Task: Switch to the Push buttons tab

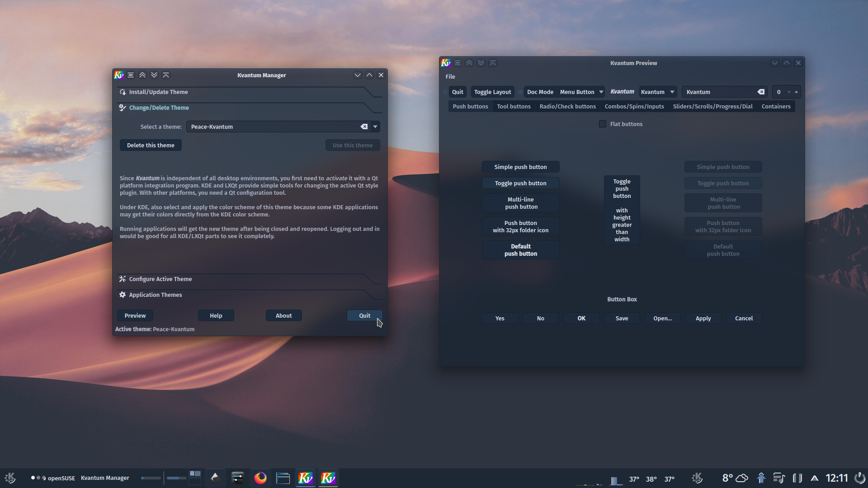Action: click(470, 106)
